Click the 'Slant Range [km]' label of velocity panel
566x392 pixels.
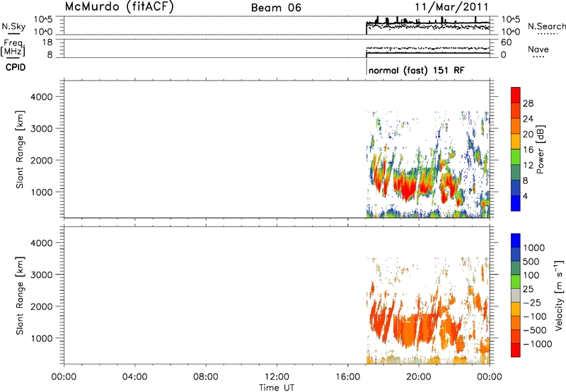coord(20,296)
